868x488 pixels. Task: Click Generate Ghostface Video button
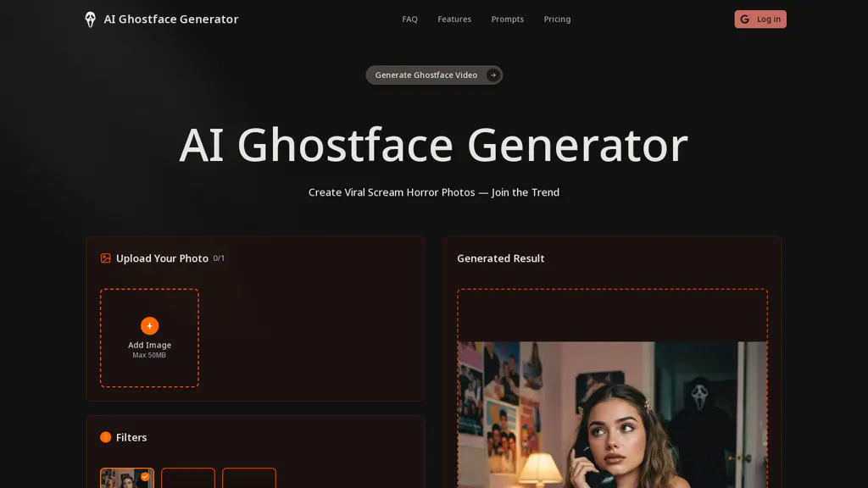click(434, 75)
